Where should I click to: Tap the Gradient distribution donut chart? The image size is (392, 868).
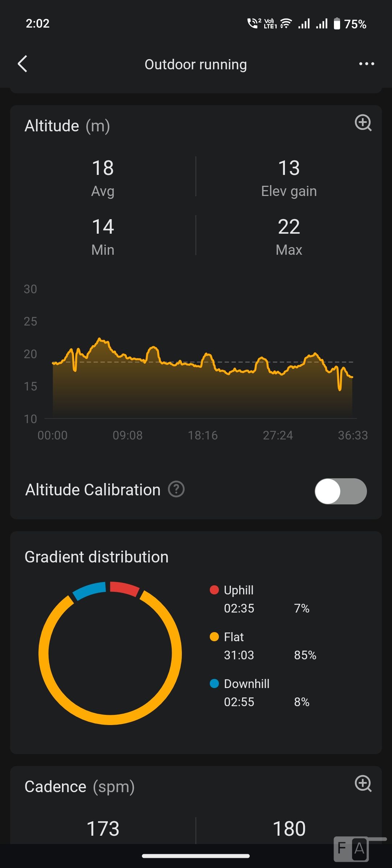110,653
